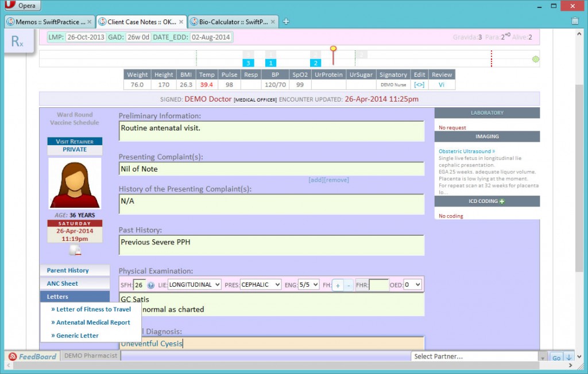Click the calendar icon near the tab bar
Screen dimensions: 588x374
(575, 20)
